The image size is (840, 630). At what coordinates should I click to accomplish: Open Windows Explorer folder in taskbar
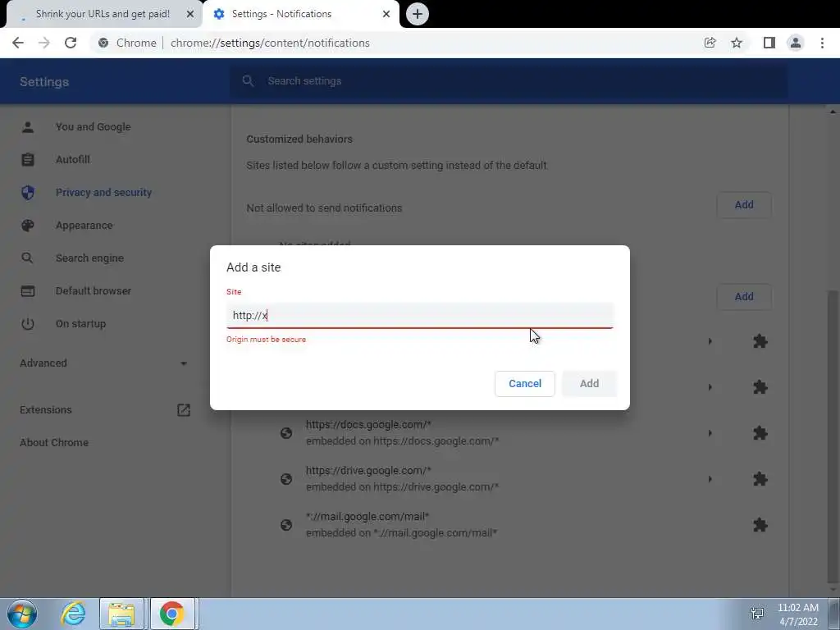coord(121,614)
